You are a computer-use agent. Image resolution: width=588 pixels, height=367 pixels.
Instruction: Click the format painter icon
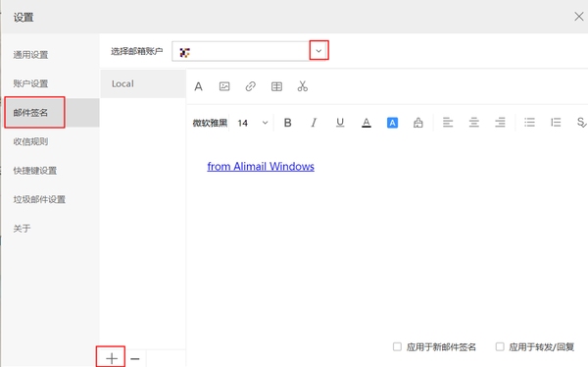pos(418,123)
